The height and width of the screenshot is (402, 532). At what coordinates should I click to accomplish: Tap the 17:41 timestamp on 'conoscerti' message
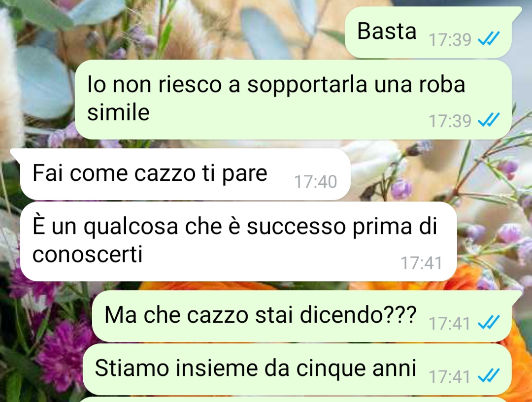click(x=422, y=263)
